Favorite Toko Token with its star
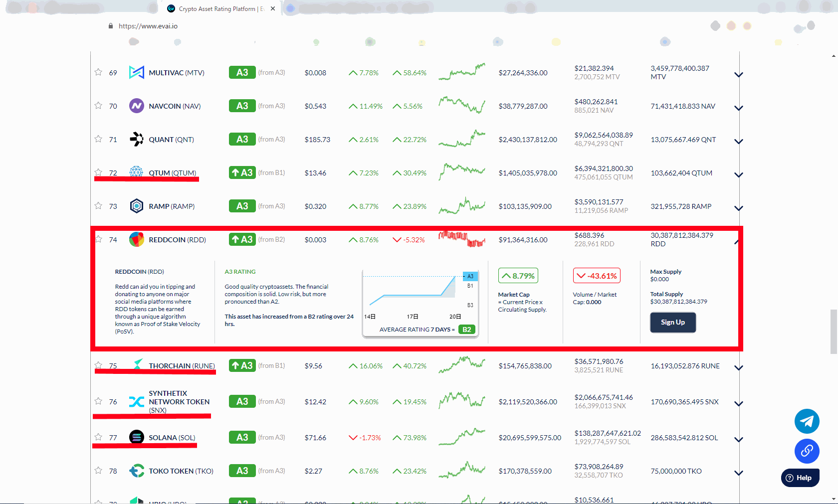This screenshot has height=504, width=838. [98, 471]
